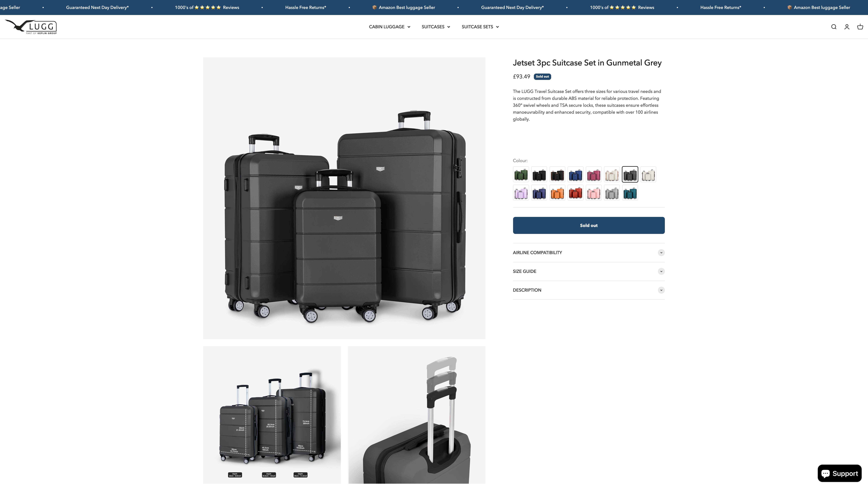Viewport: 868px width, 488px height.
Task: Expand the Size Guide section
Action: [589, 271]
